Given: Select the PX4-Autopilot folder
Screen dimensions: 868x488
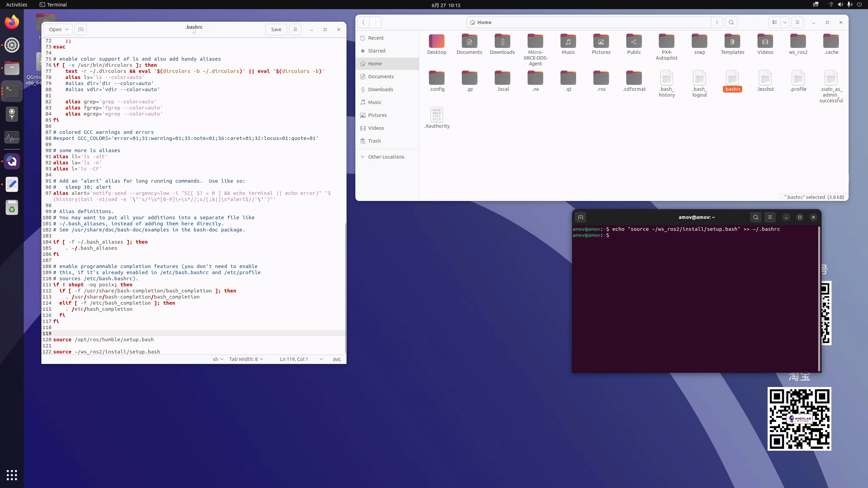Looking at the screenshot, I should click(667, 47).
